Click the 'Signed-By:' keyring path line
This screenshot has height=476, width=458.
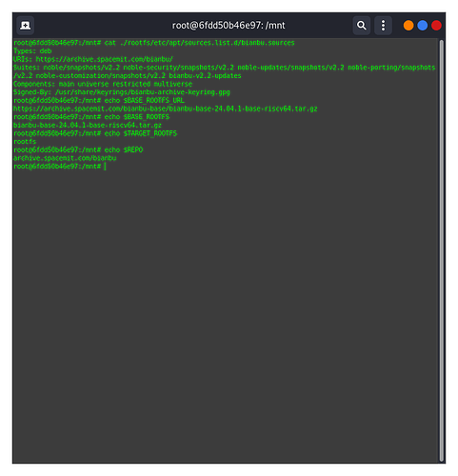click(122, 92)
